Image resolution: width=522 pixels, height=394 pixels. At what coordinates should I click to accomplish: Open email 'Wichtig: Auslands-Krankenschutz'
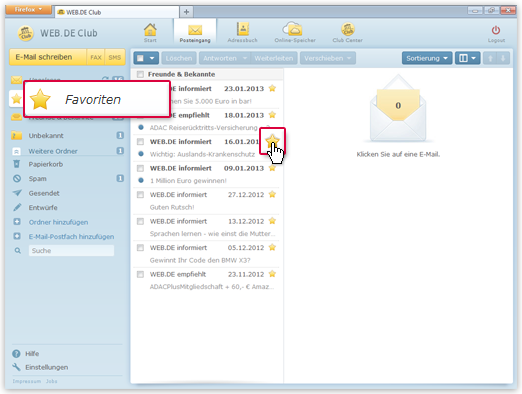(202, 154)
